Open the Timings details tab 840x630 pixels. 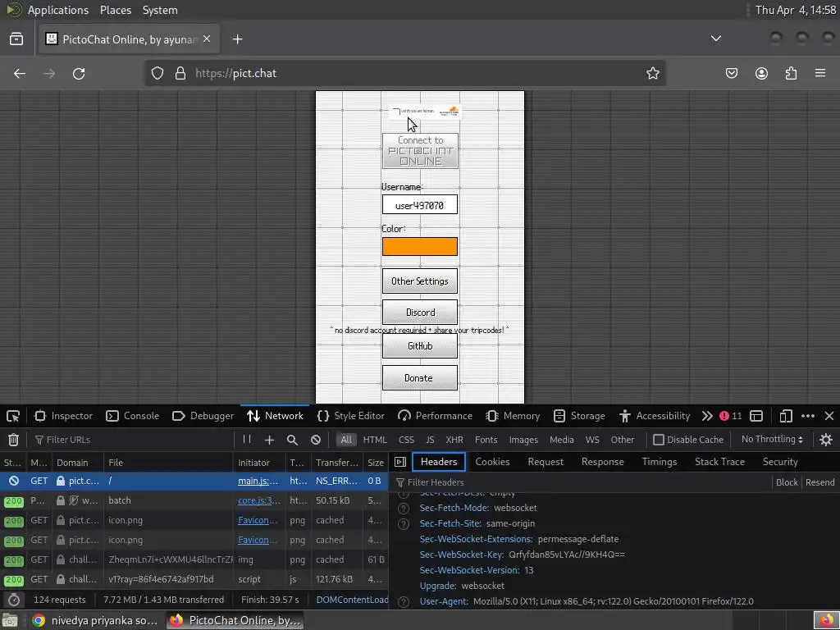point(660,462)
